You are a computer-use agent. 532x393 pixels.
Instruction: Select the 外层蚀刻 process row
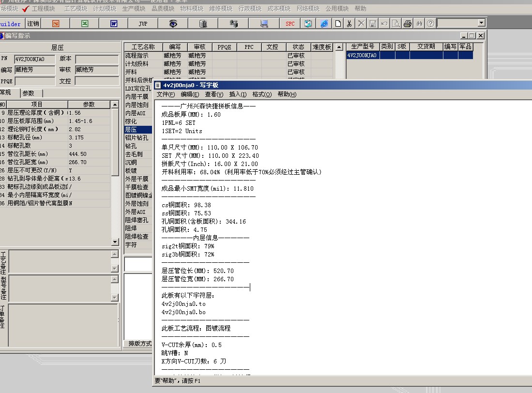[x=138, y=203]
